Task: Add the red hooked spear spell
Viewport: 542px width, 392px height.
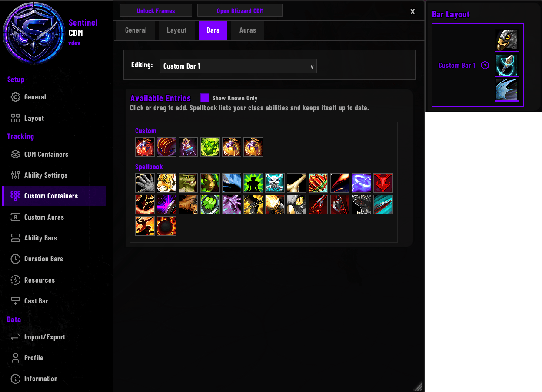Action: click(x=319, y=204)
